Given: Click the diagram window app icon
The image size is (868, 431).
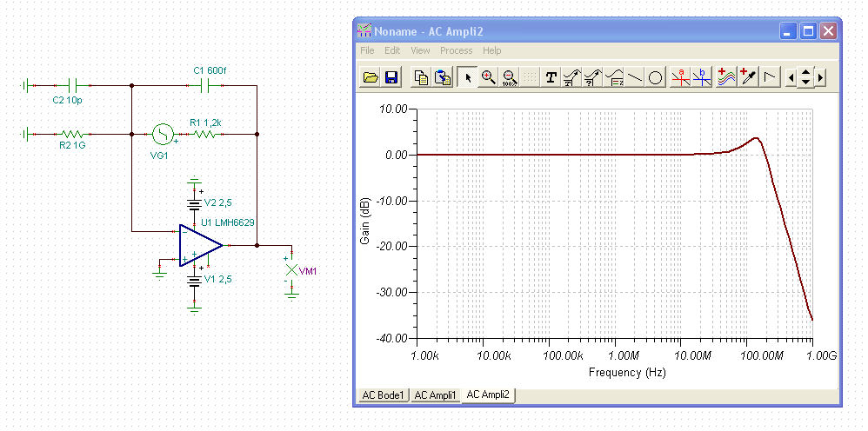Looking at the screenshot, I should point(364,31).
